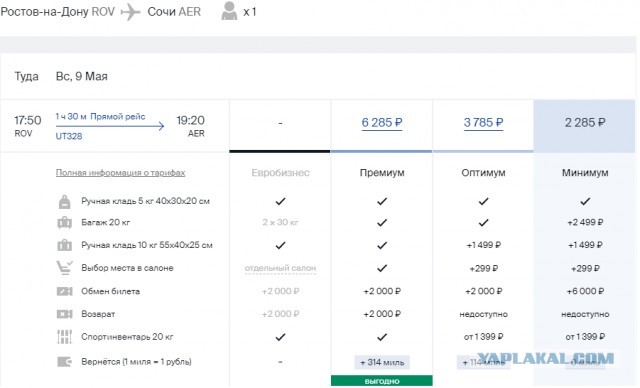Click Евробизнес checkmark for Спортинвентарь 20 кг

pyautogui.click(x=280, y=337)
